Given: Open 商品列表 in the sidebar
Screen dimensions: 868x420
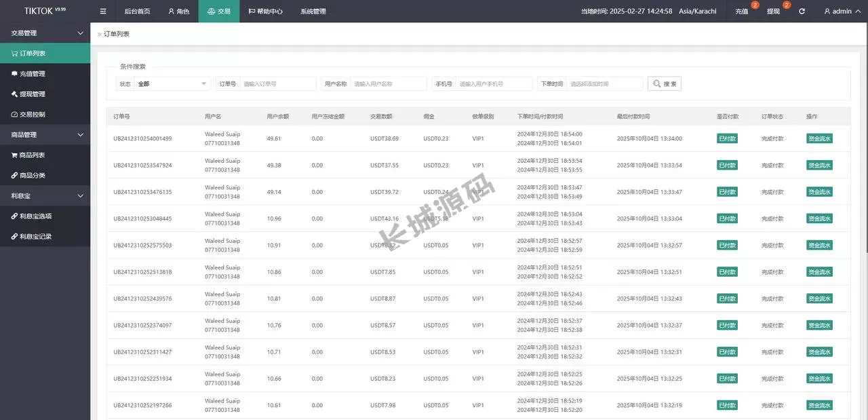Looking at the screenshot, I should click(x=45, y=155).
